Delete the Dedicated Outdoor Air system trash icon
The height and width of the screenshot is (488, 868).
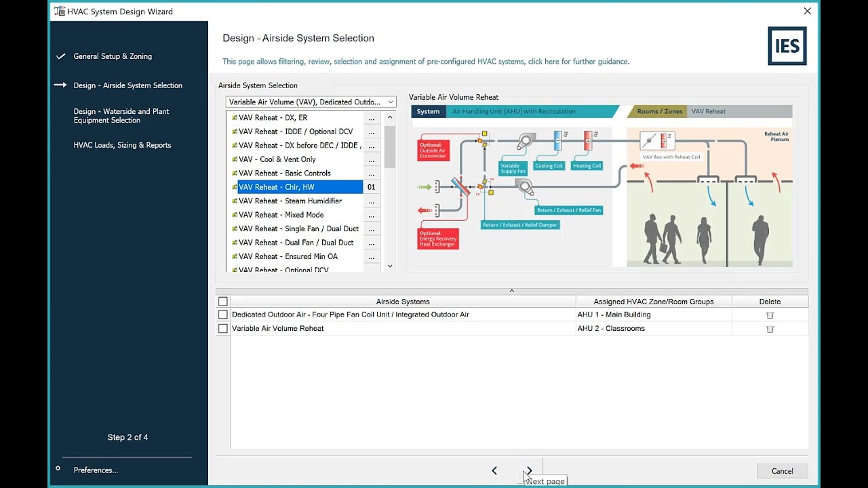tap(770, 315)
